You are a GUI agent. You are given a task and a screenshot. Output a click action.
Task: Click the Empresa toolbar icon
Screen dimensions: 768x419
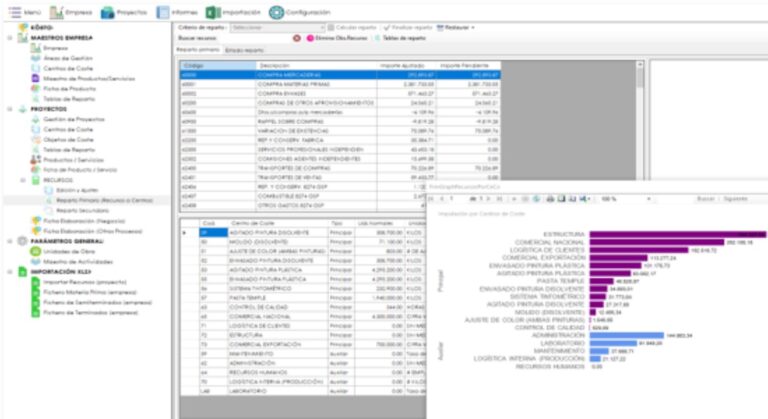(x=60, y=13)
